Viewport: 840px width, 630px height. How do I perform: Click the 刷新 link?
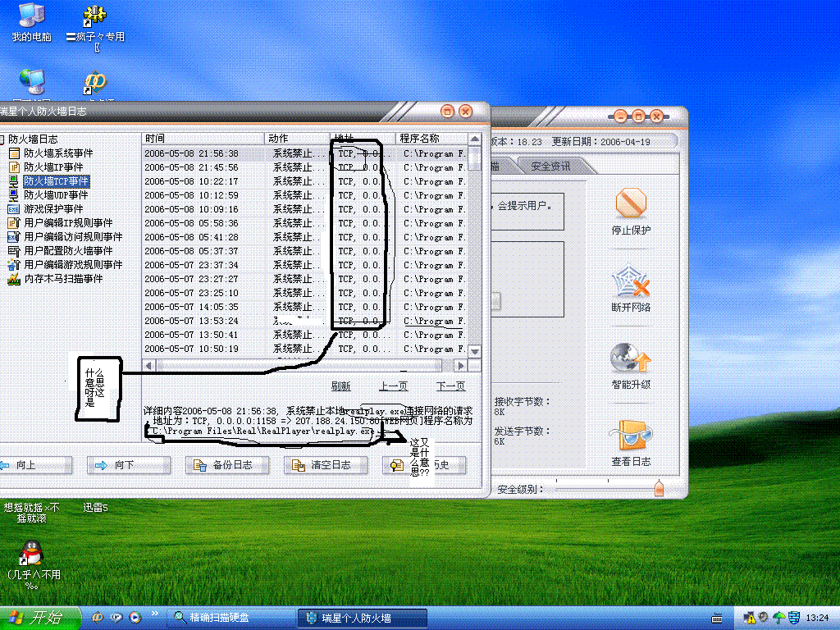[x=340, y=386]
